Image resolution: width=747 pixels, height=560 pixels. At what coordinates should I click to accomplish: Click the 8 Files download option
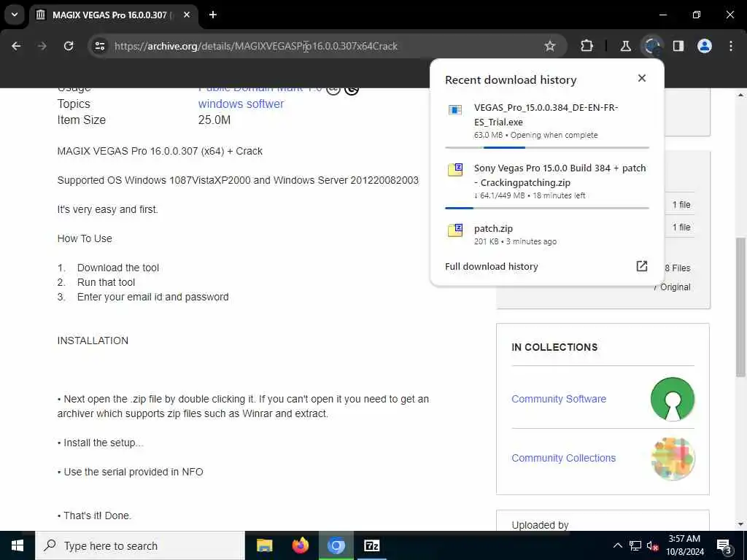pyautogui.click(x=678, y=268)
